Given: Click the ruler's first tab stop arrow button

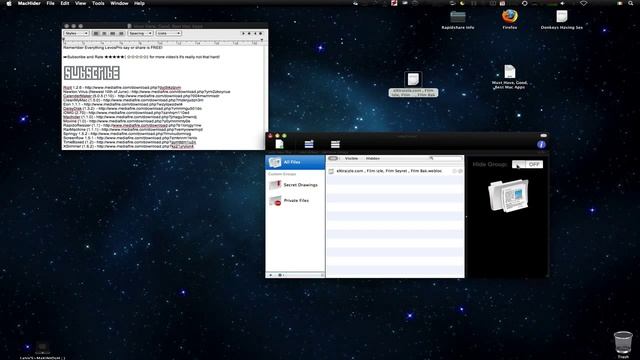Looking at the screenshot, I should click(x=244, y=33).
